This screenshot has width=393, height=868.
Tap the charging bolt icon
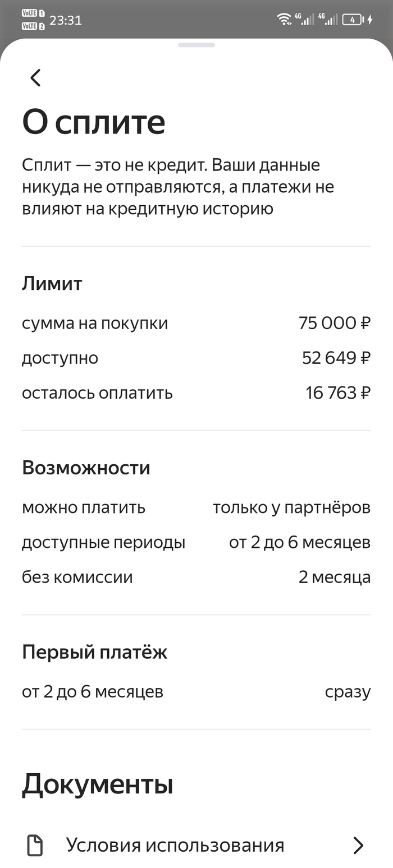click(x=370, y=20)
